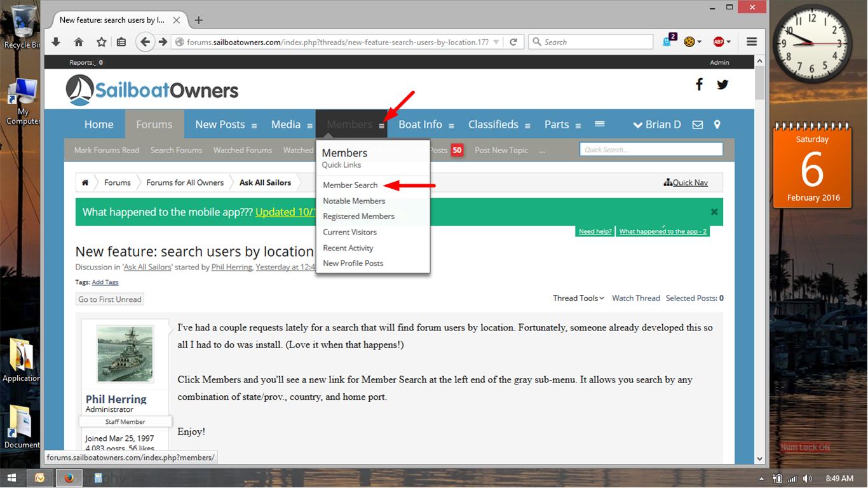Click the home icon in breadcrumb
This screenshot has height=488, width=868.
[x=85, y=182]
